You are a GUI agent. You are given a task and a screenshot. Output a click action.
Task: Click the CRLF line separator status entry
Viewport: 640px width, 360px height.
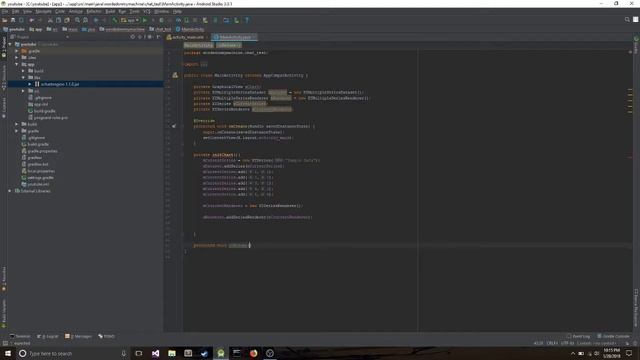(x=552, y=343)
